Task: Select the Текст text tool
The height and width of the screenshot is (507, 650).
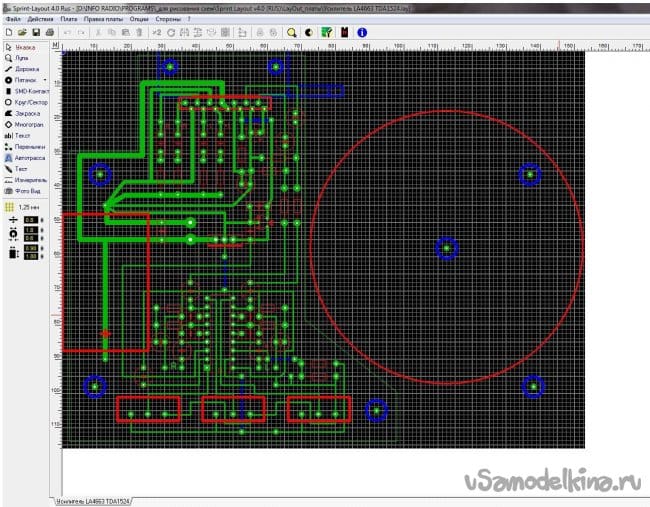Action: [x=22, y=134]
